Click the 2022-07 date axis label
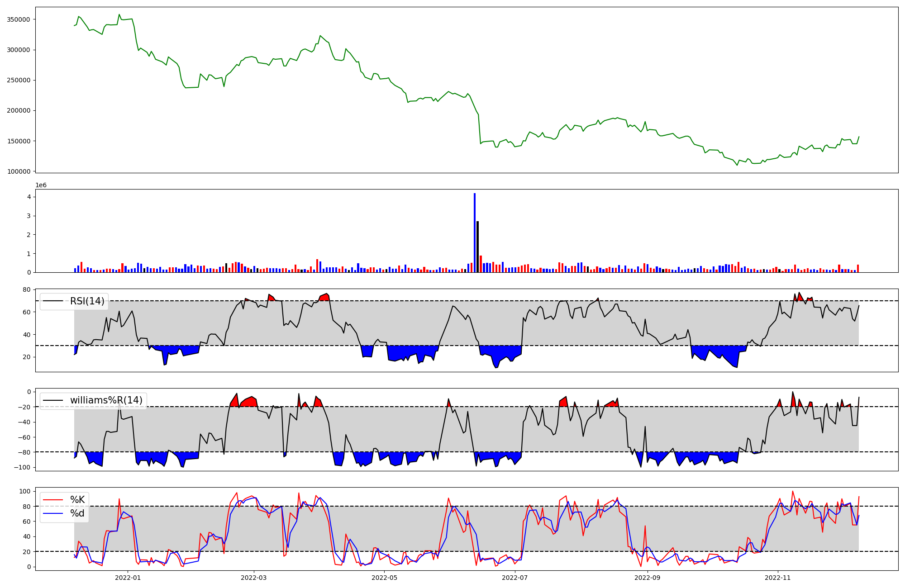This screenshot has height=588, width=905. pos(515,578)
